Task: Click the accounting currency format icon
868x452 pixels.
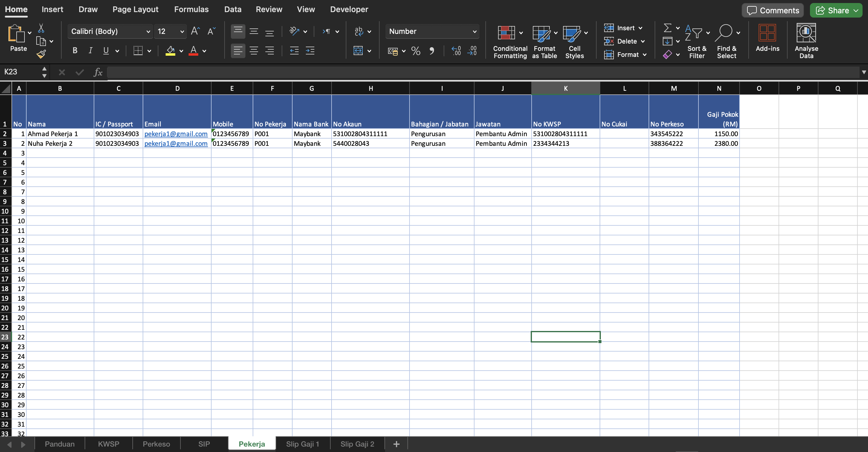Action: (393, 51)
